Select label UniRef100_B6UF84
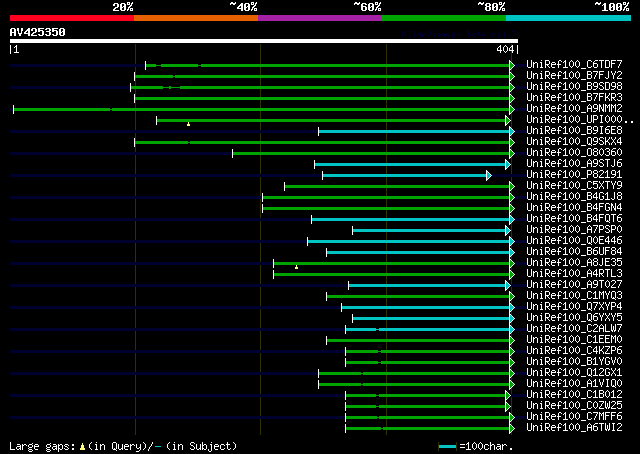The width and height of the screenshot is (640, 454). (x=574, y=252)
